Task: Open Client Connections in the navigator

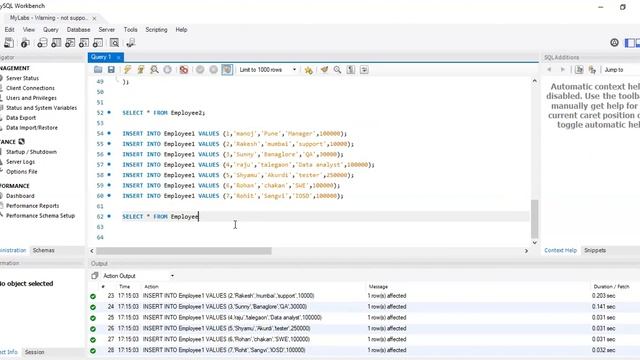Action: pos(30,88)
